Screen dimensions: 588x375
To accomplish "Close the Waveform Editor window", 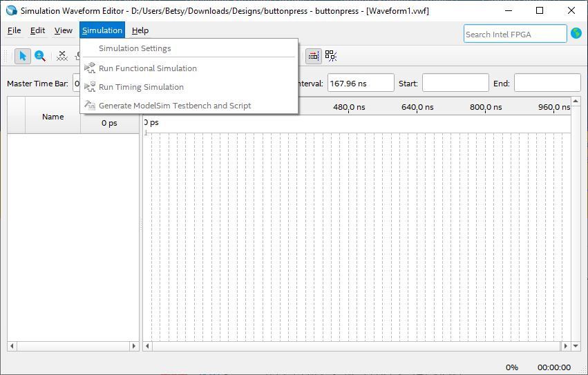I will 571,10.
